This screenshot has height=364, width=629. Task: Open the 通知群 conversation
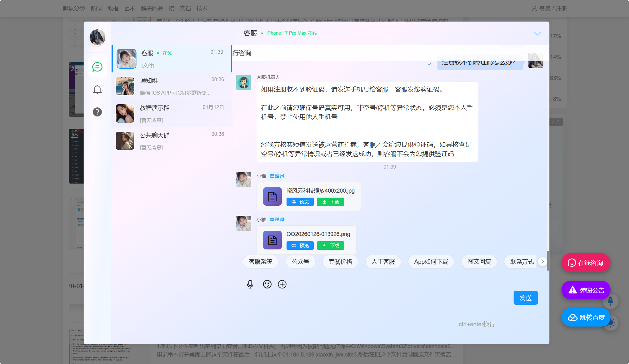point(171,86)
